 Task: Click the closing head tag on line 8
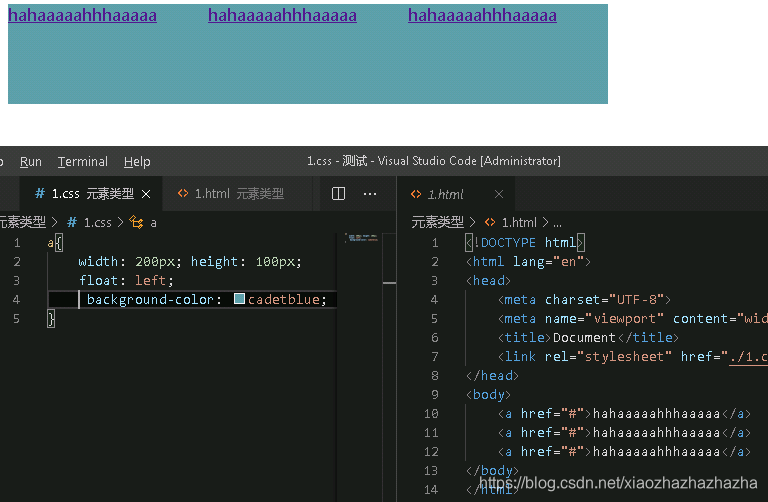click(492, 376)
